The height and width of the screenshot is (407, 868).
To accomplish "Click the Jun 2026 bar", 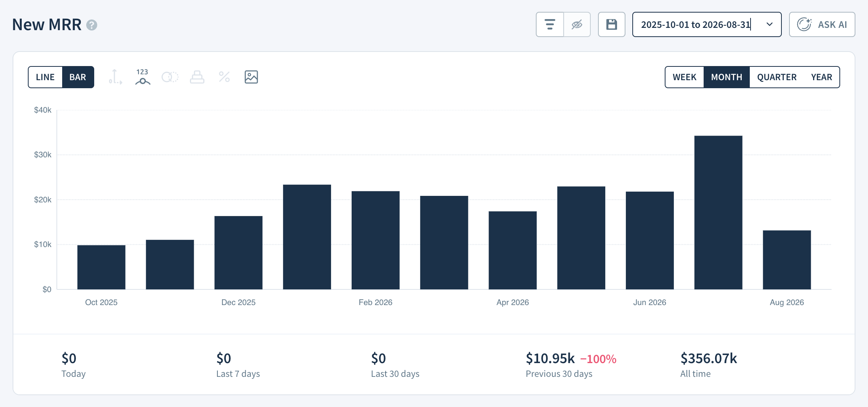I will point(650,241).
